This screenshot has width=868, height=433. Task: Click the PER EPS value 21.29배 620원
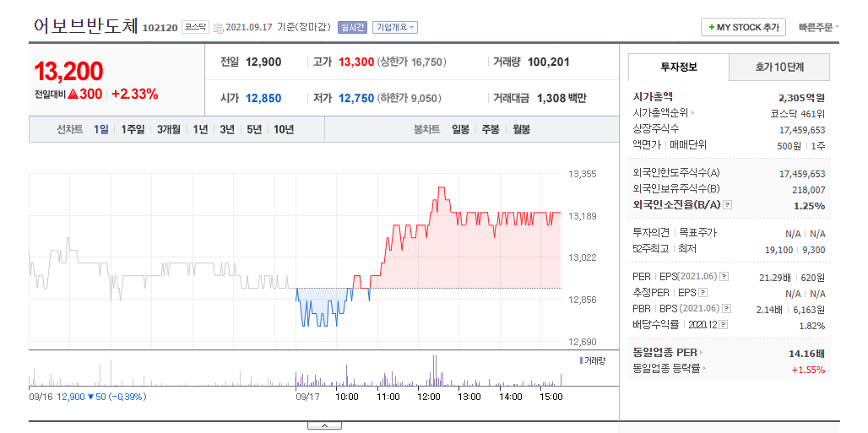792,278
